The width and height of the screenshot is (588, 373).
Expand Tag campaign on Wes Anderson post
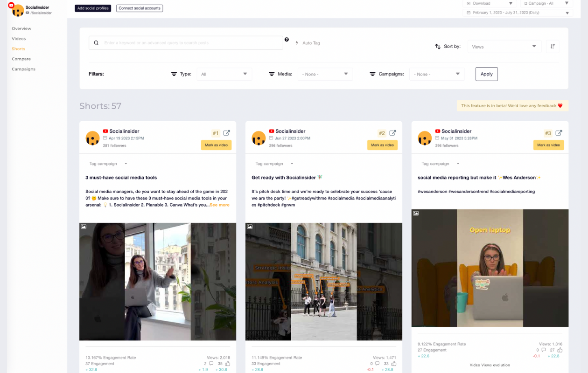click(441, 164)
